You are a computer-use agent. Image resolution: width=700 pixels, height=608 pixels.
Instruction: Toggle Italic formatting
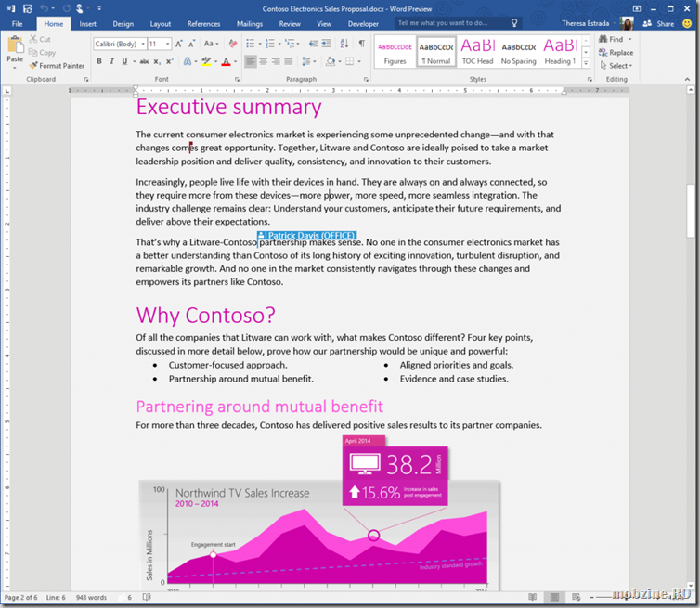[x=111, y=62]
